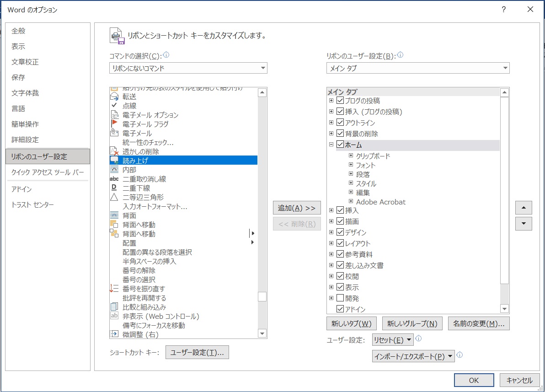Viewport: 545px width, 392px height.
Task: Click the info icon beside リボンのユーザー設定
Action: click(400, 54)
